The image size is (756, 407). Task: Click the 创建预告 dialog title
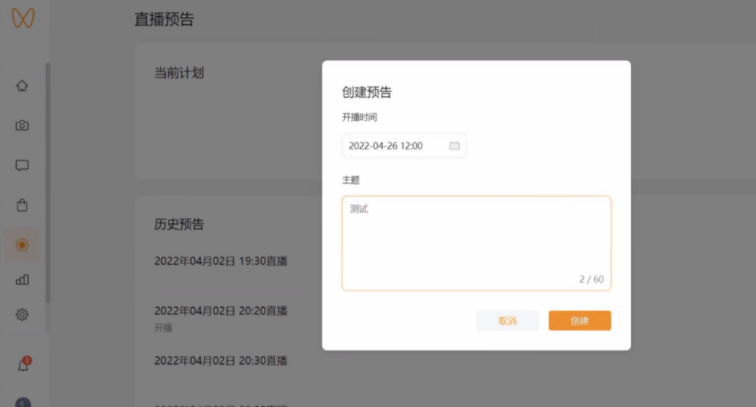[367, 92]
